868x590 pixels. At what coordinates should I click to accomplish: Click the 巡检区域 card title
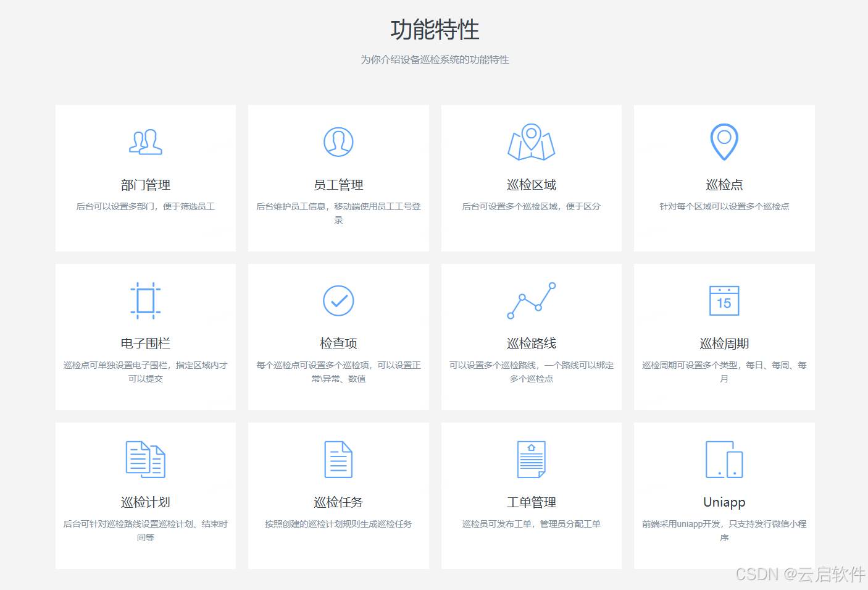tap(531, 185)
